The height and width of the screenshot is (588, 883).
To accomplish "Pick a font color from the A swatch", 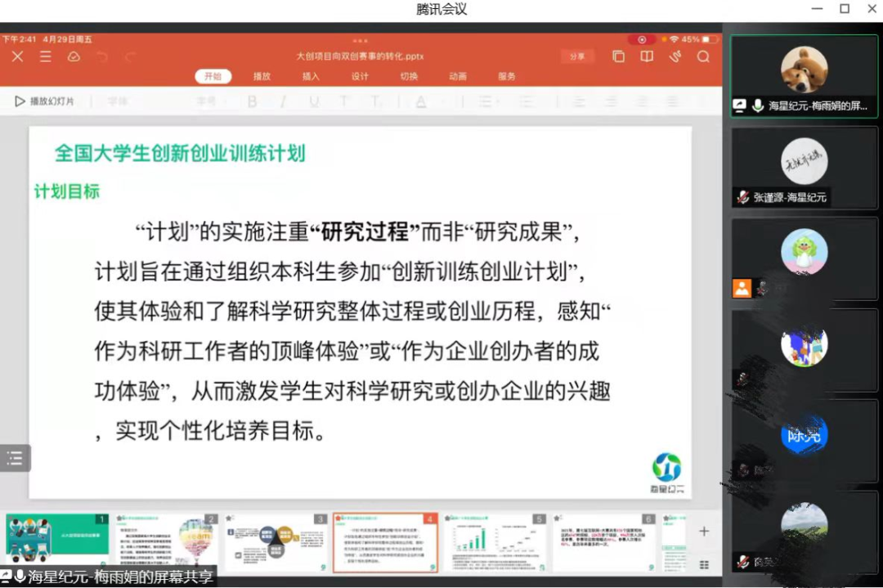I will pyautogui.click(x=420, y=101).
